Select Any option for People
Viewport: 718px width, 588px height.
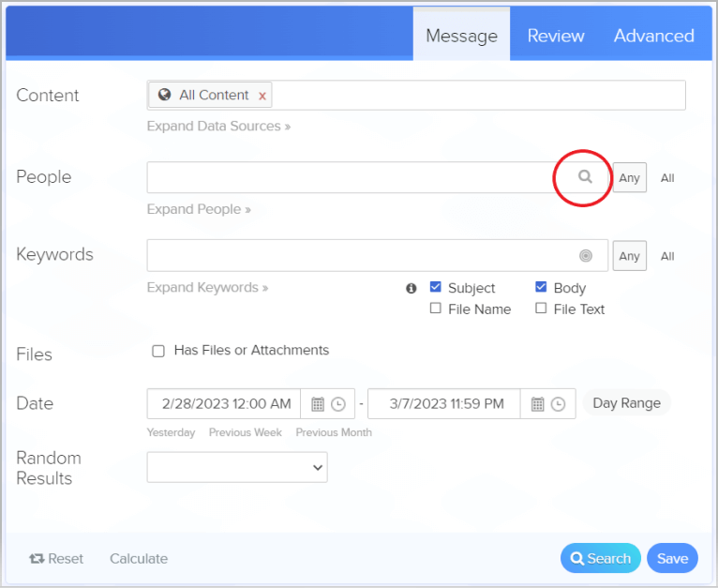pyautogui.click(x=630, y=177)
